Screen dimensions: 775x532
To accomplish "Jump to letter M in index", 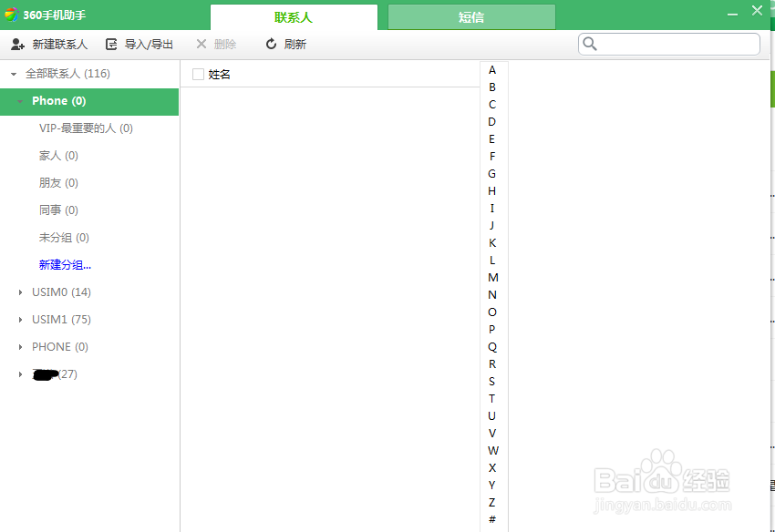I will 493,278.
